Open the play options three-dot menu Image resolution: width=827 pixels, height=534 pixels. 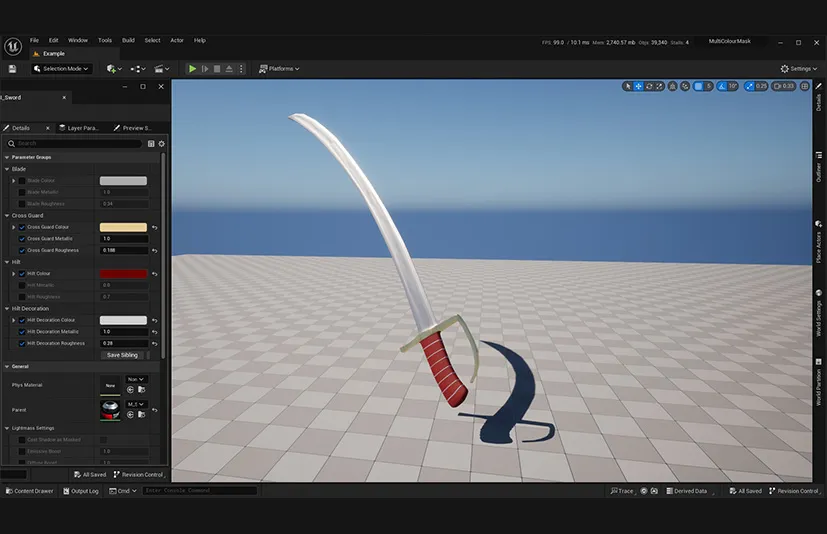[241, 69]
